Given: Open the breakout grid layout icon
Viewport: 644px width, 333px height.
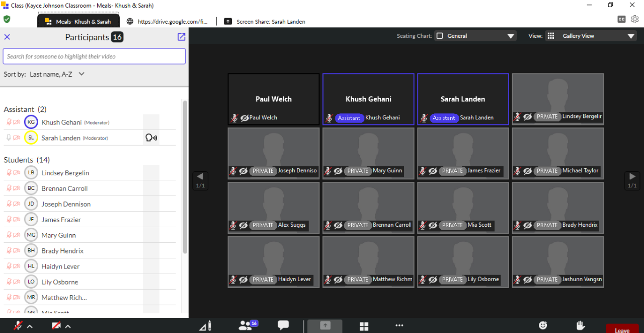Looking at the screenshot, I should pyautogui.click(x=364, y=326).
